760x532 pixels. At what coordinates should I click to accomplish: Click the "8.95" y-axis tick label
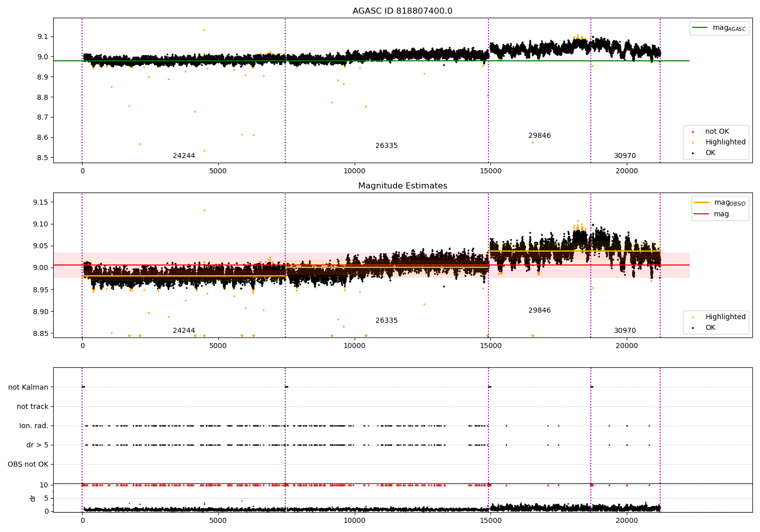(41, 290)
